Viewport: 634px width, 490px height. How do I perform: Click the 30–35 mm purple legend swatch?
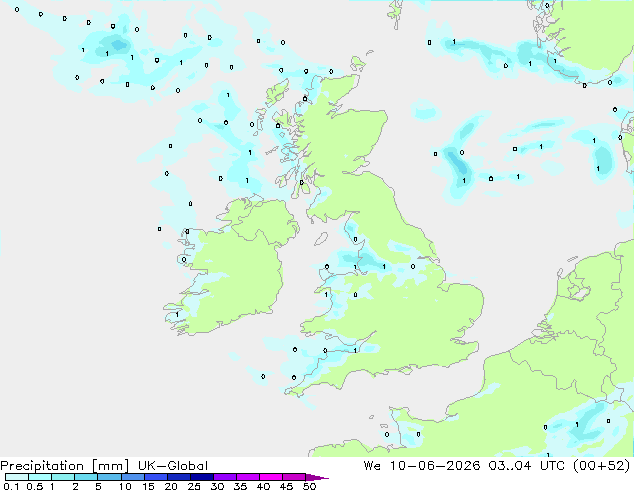point(224,477)
